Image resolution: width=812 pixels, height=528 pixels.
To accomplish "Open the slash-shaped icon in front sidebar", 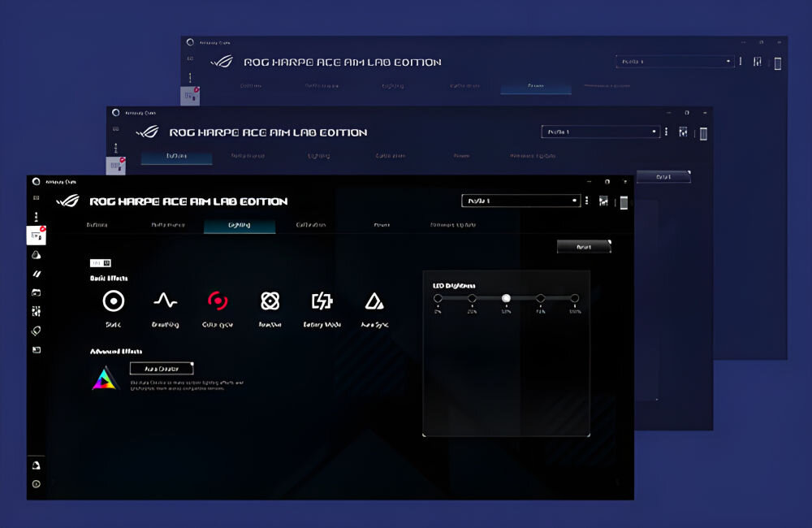I will [37, 274].
